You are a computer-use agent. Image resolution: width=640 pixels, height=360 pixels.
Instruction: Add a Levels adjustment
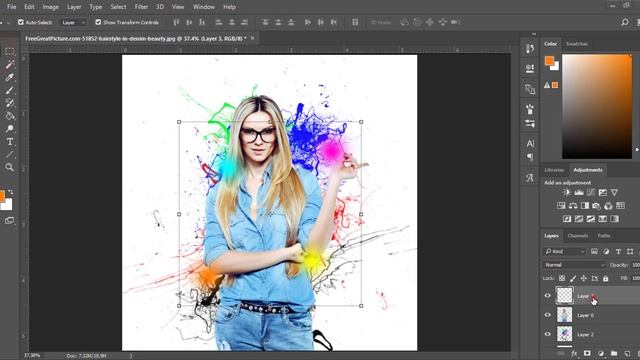click(579, 192)
